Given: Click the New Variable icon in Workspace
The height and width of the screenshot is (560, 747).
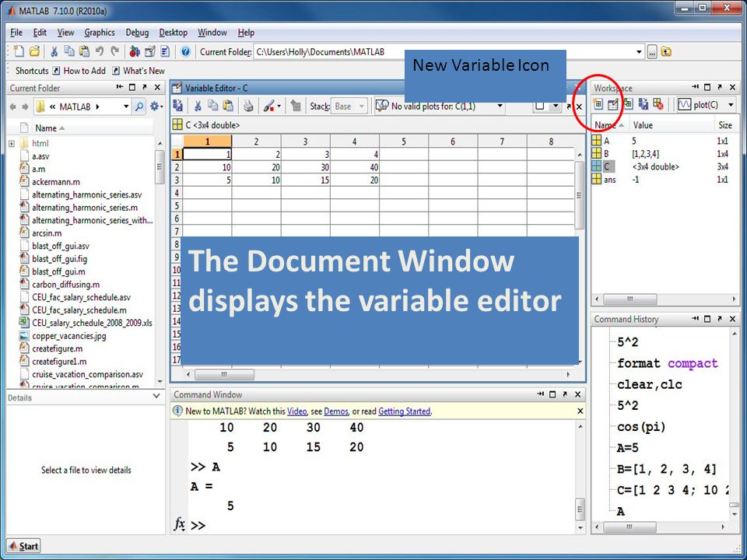Looking at the screenshot, I should click(x=598, y=103).
